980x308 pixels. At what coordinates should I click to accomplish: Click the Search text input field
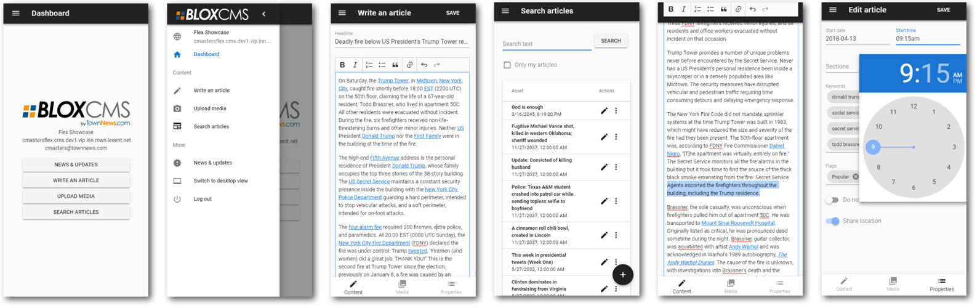tap(546, 44)
